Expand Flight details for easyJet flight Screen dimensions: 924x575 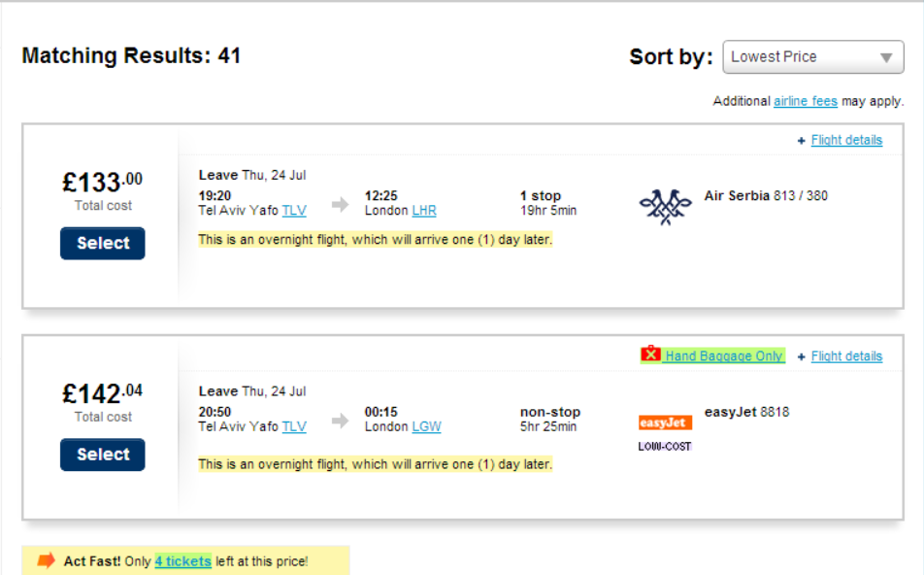tap(846, 356)
